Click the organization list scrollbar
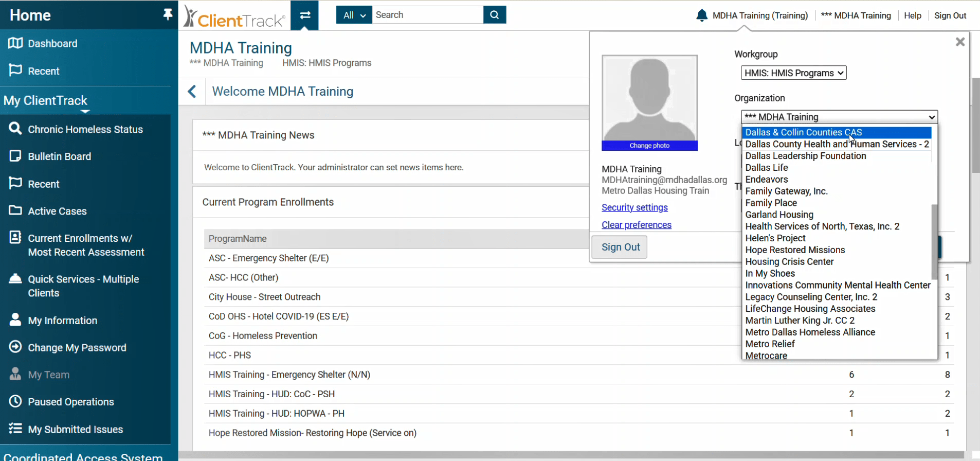980x461 pixels. [934, 242]
